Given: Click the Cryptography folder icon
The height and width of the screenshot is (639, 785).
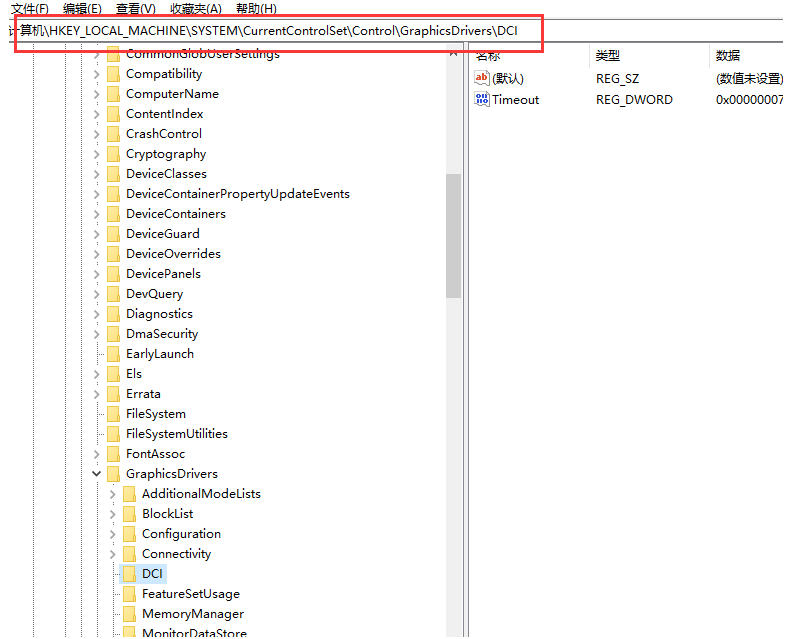Looking at the screenshot, I should pyautogui.click(x=113, y=154).
